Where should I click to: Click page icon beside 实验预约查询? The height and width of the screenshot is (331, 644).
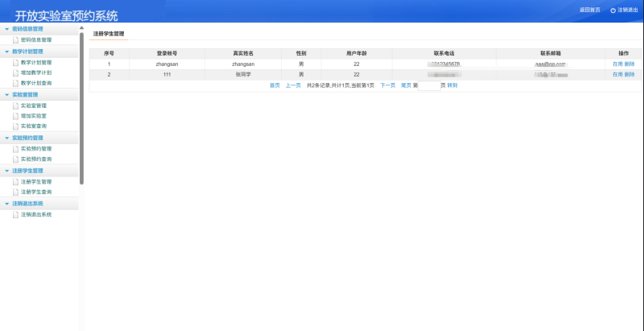pyautogui.click(x=15, y=159)
